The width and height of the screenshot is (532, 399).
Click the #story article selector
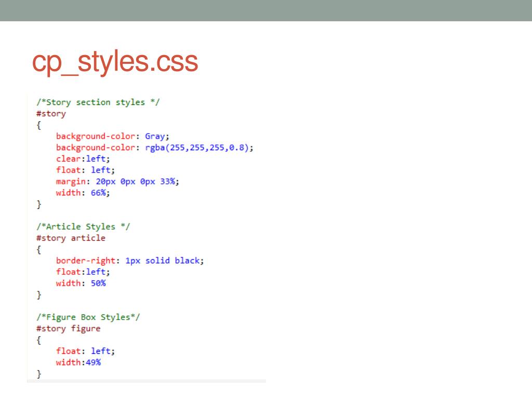71,238
